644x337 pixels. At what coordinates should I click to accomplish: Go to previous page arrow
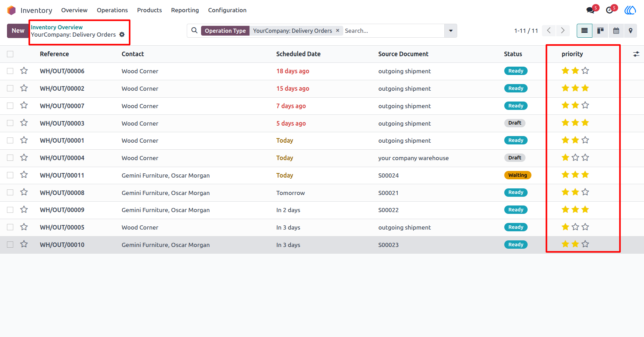[549, 31]
